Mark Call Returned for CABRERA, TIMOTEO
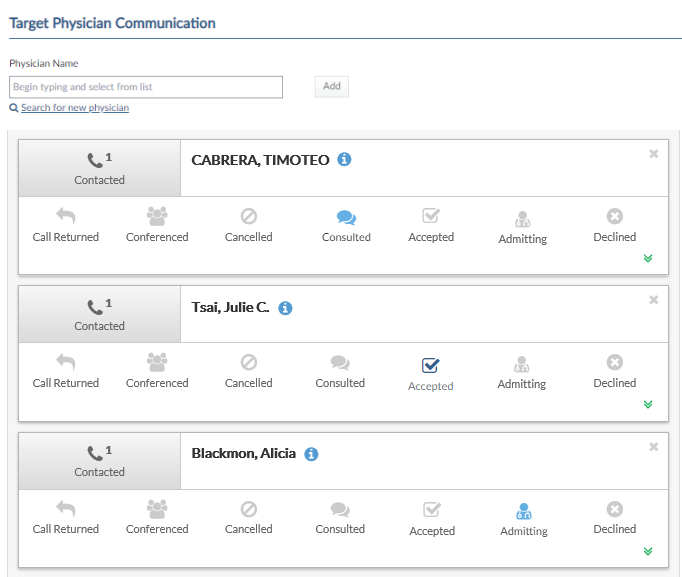The width and height of the screenshot is (682, 577). pyautogui.click(x=66, y=216)
